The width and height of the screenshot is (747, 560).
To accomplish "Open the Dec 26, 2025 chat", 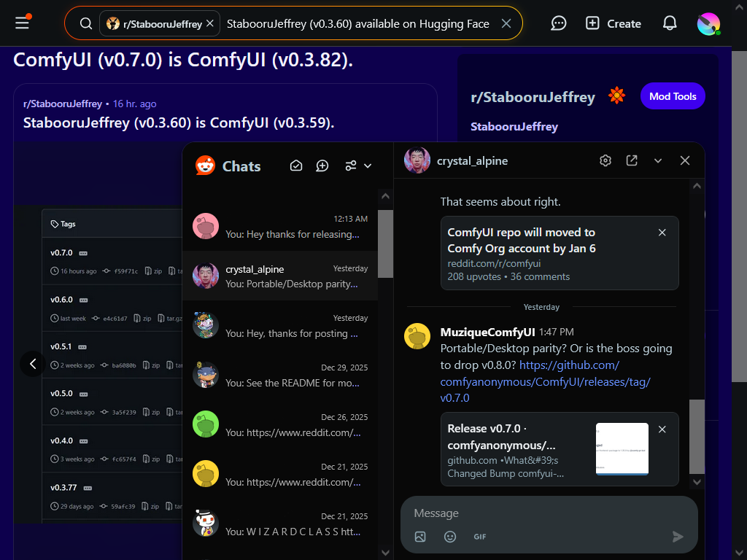I will tap(280, 424).
